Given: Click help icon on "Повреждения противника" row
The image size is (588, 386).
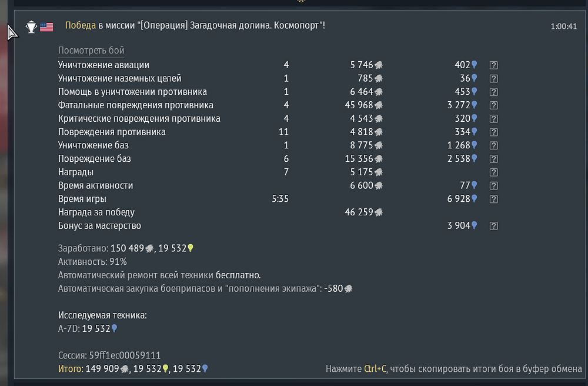Looking at the screenshot, I should pyautogui.click(x=494, y=132).
